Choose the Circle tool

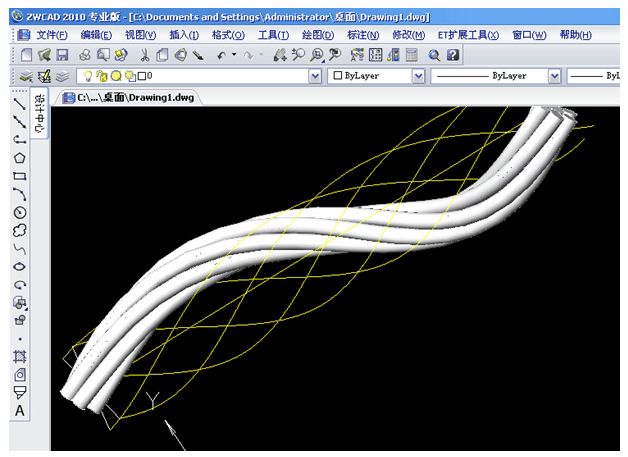pos(19,212)
